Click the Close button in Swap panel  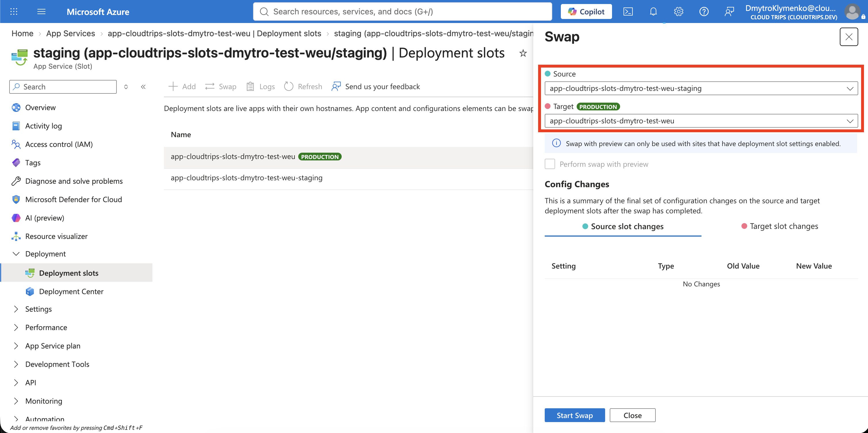632,415
